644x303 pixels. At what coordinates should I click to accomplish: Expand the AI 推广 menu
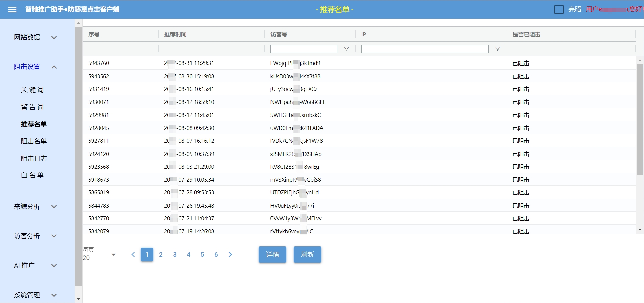point(35,266)
